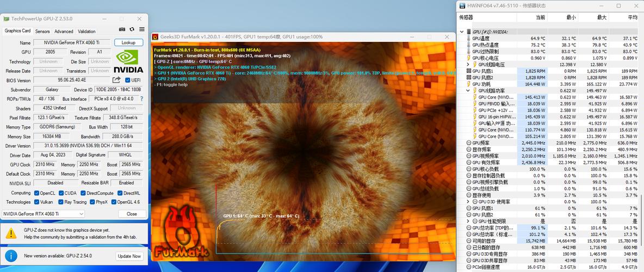Click the 最大 column header

(593, 17)
